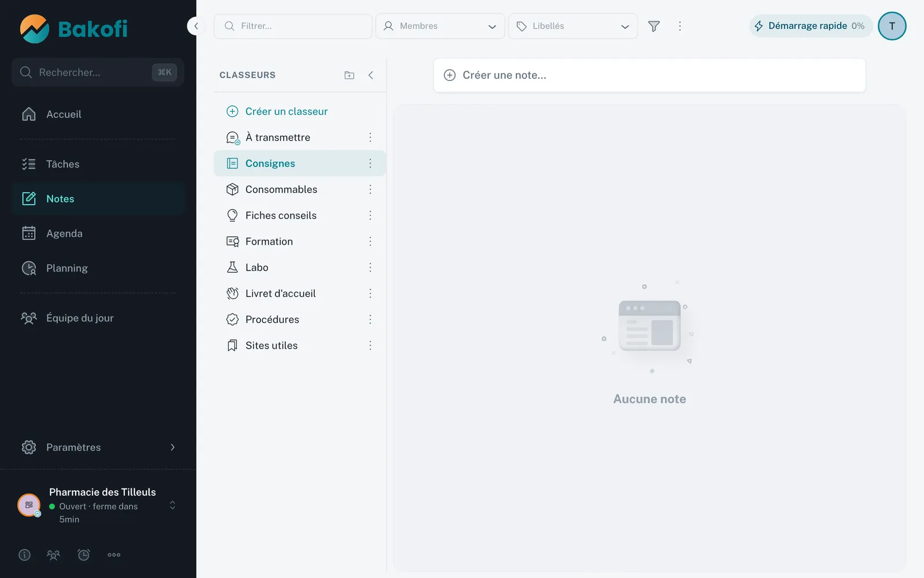Open Agenda in the sidebar
The width and height of the screenshot is (924, 578).
click(98, 234)
